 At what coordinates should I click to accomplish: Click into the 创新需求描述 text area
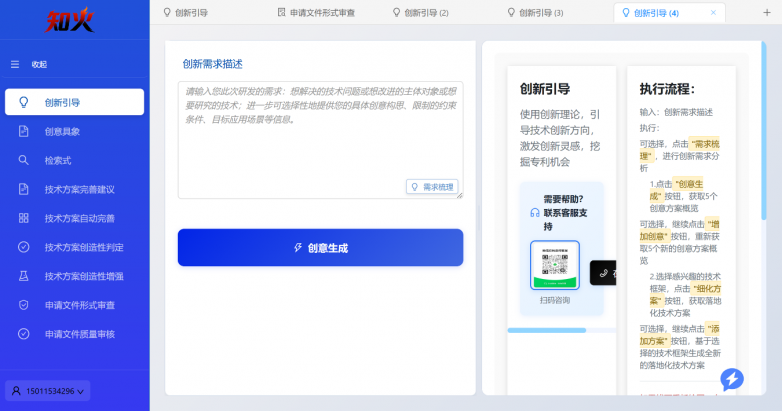320,130
